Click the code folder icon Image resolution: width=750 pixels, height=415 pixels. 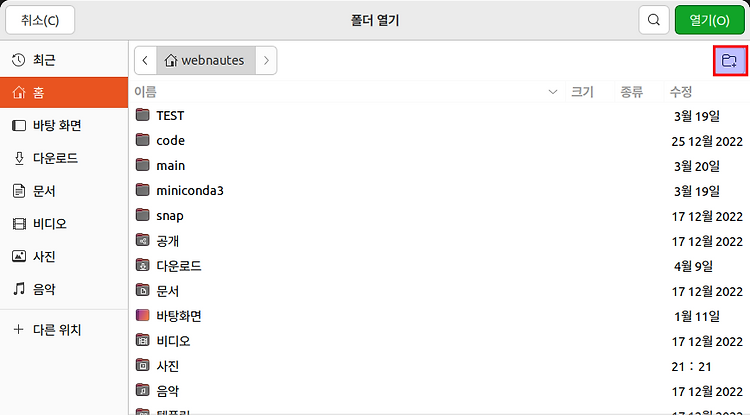point(143,140)
